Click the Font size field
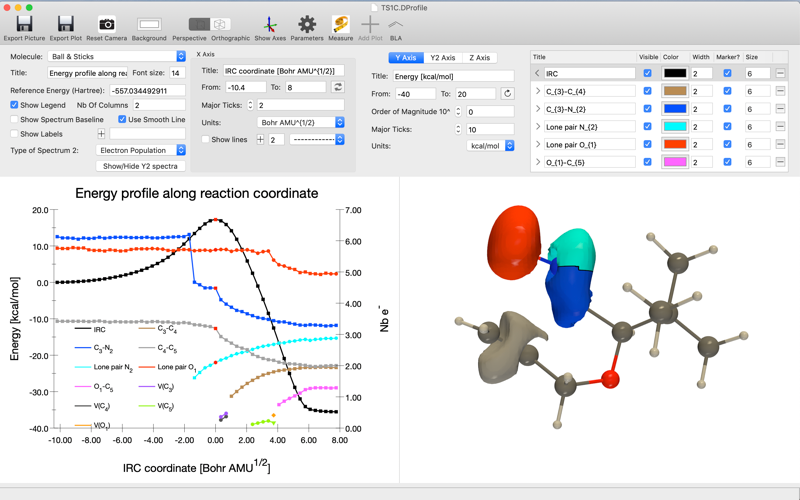The height and width of the screenshot is (500, 800). coord(178,73)
